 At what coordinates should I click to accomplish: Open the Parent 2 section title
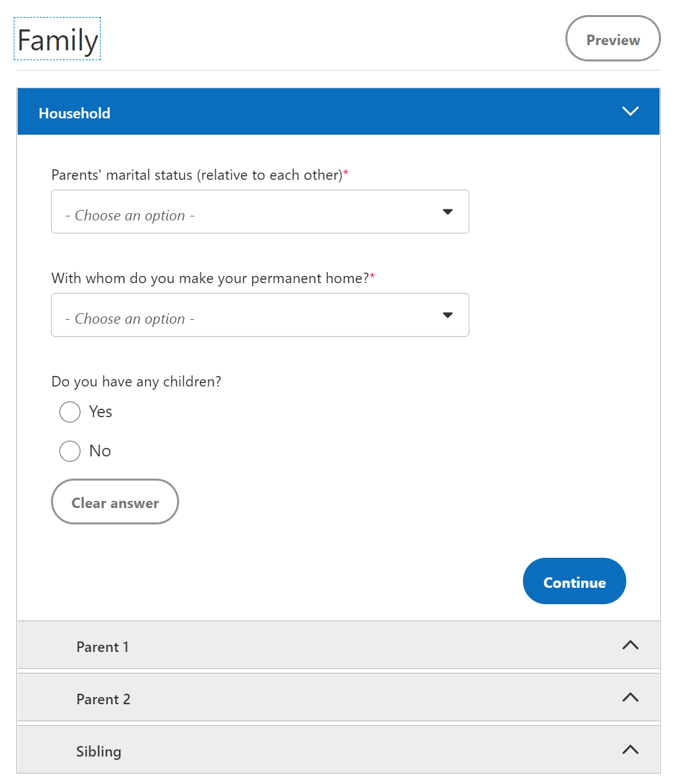(103, 699)
